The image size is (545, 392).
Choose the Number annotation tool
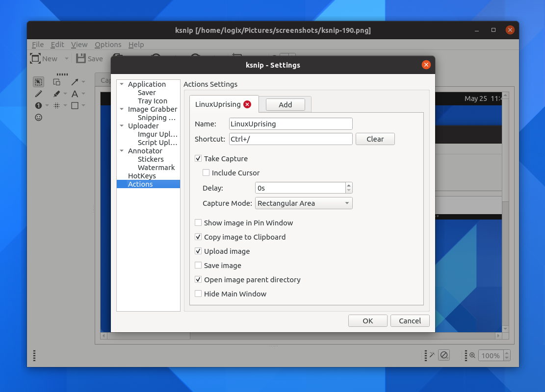coord(39,105)
